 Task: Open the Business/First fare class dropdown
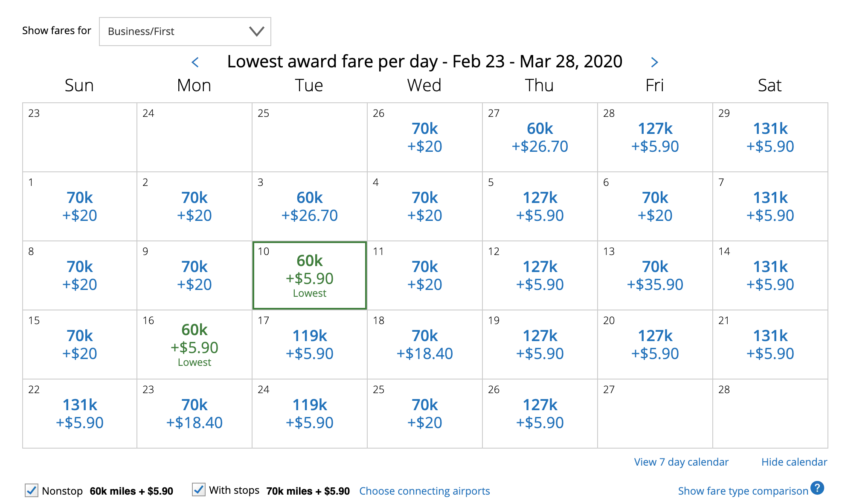coord(185,32)
